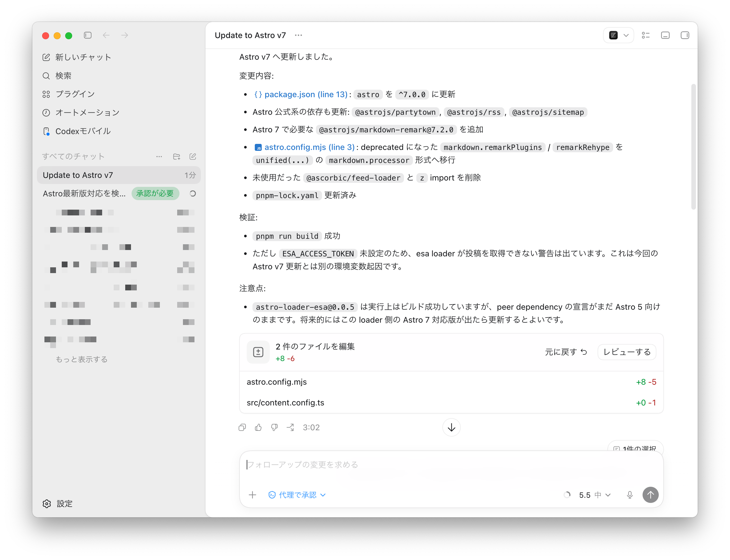Screen dimensions: 730x560
Task: Show more chats (もっと表示する)
Action: tap(81, 359)
